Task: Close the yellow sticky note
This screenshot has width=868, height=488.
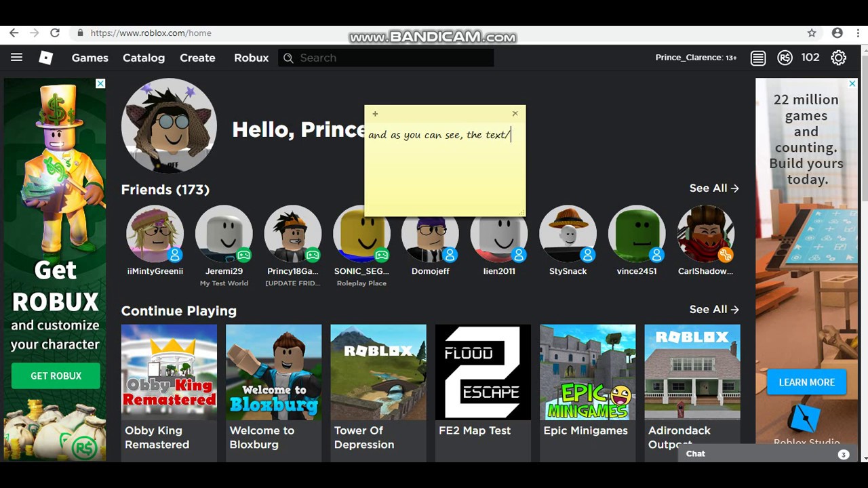Action: (x=515, y=113)
